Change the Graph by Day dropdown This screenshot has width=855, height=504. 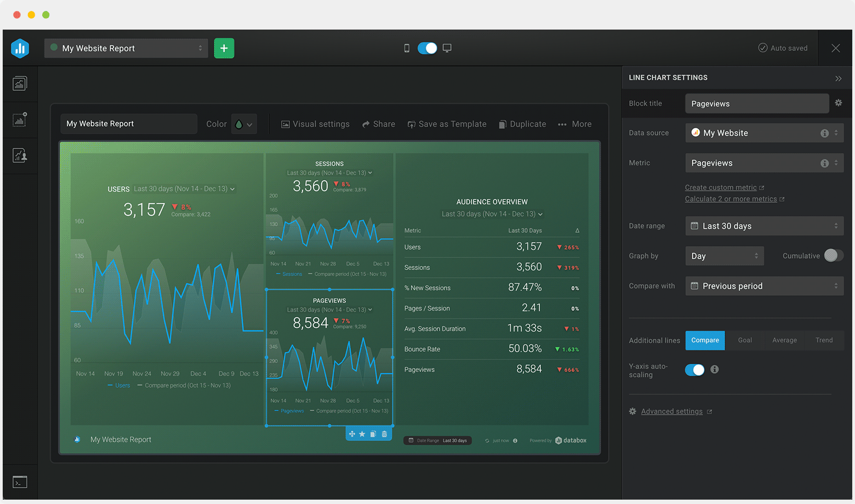tap(725, 256)
